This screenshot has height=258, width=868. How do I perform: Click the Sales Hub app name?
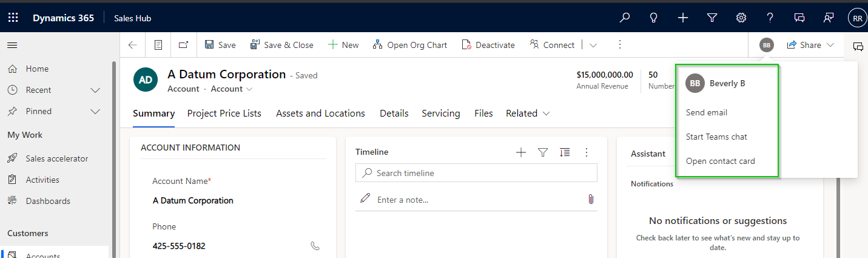[132, 18]
